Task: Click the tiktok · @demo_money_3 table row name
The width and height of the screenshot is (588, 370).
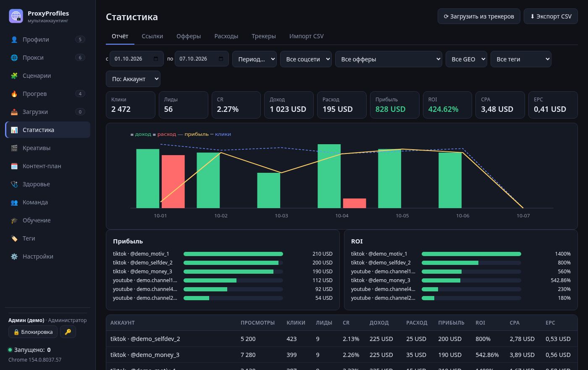Action: tap(145, 355)
